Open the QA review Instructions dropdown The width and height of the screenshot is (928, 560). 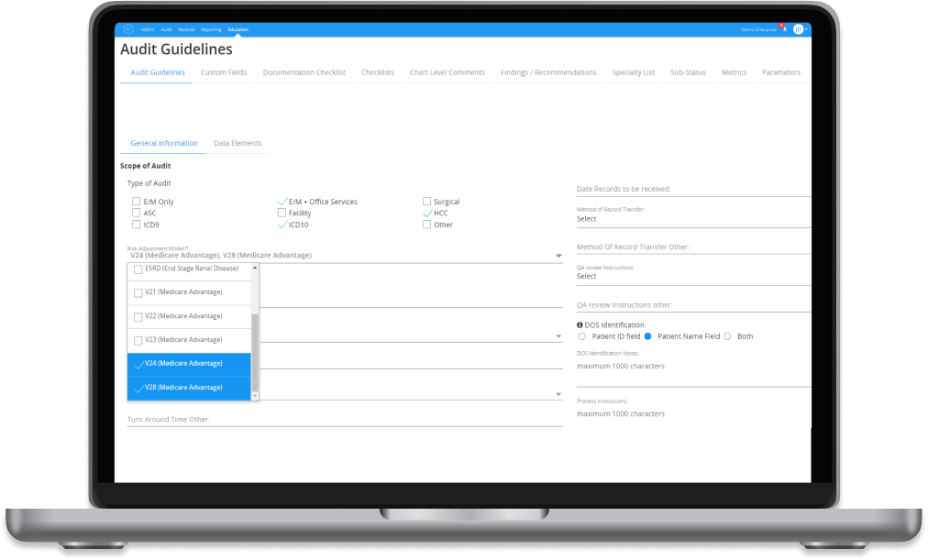tap(692, 276)
